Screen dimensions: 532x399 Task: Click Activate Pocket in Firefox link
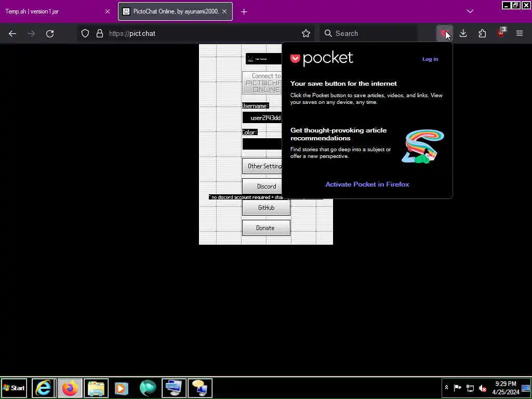point(367,184)
